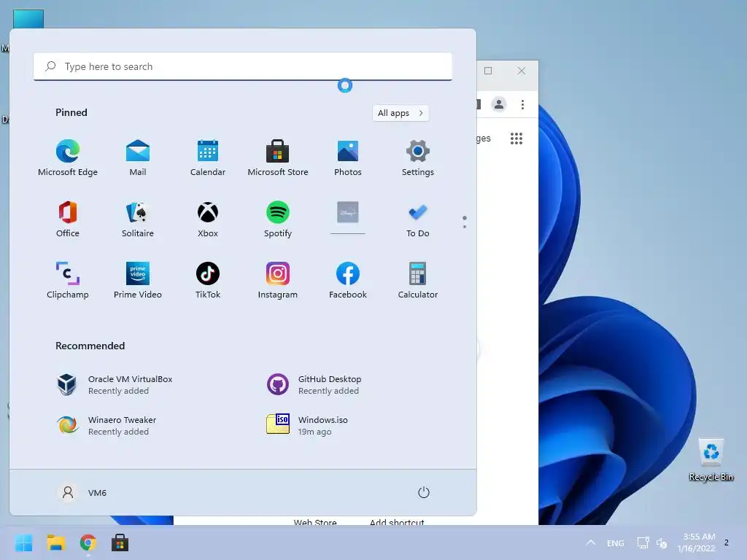747x560 pixels.
Task: Launch the Xbox app
Action: (208, 219)
